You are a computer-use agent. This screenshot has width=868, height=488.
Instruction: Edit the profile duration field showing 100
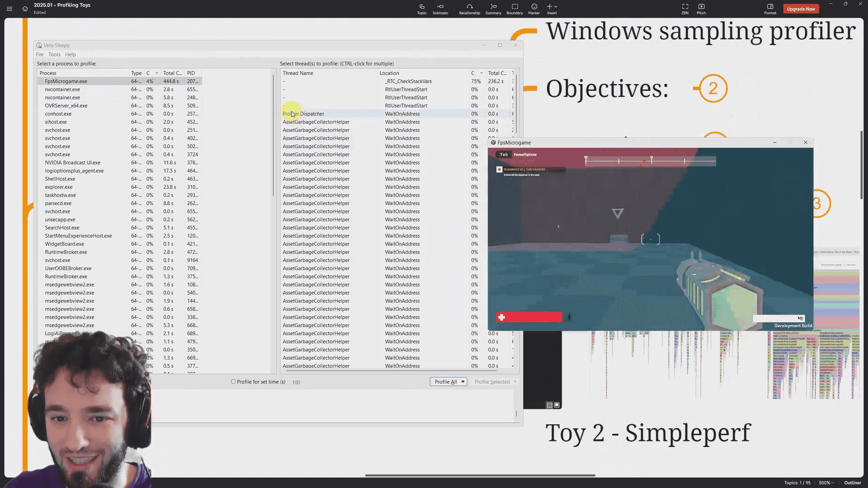click(296, 382)
